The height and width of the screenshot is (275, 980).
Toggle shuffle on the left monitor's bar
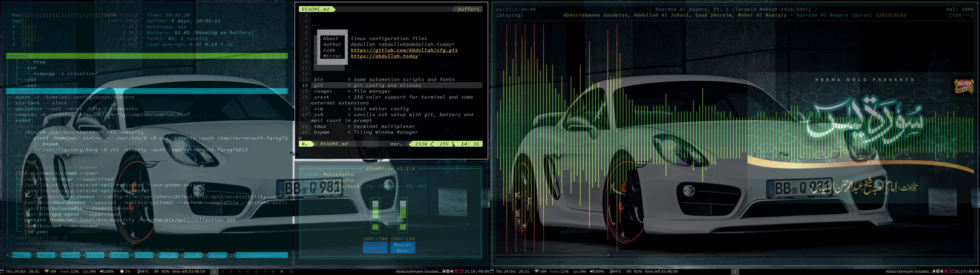coord(456,271)
